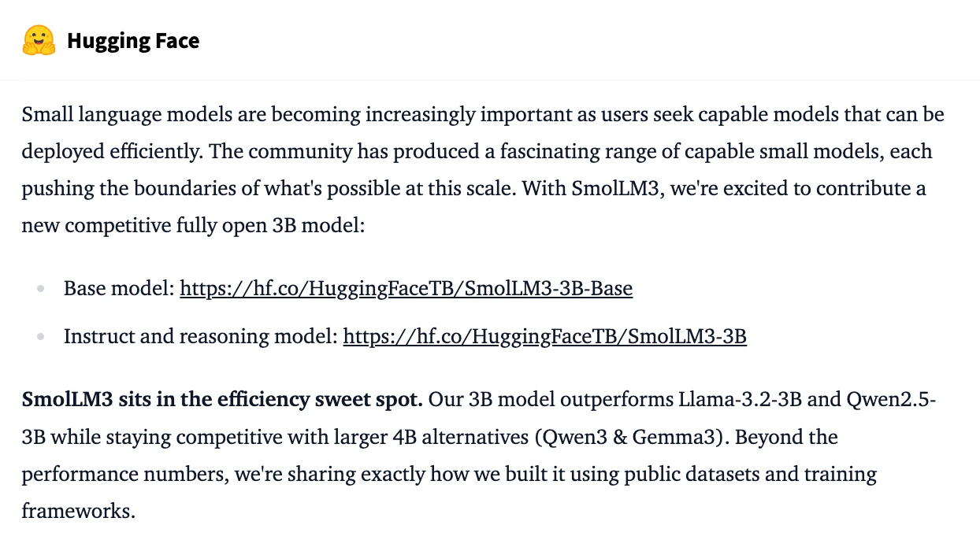980x540 pixels.
Task: Click the Hugging Face emoji logo
Action: [x=39, y=41]
